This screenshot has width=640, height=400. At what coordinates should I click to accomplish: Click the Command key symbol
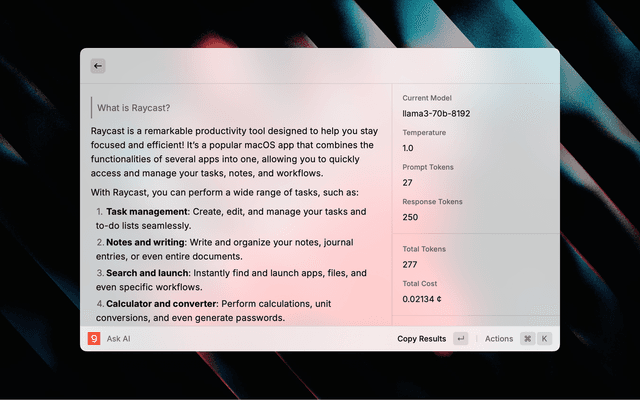pos(527,339)
